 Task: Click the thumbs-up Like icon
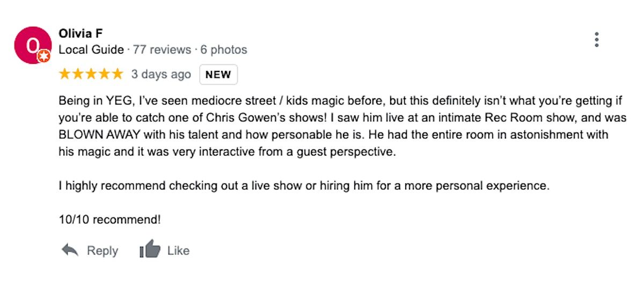[x=150, y=250]
